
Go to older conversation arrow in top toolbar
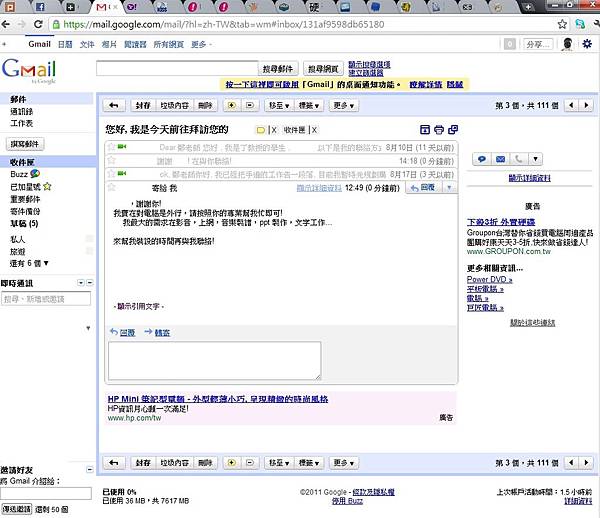click(x=586, y=105)
